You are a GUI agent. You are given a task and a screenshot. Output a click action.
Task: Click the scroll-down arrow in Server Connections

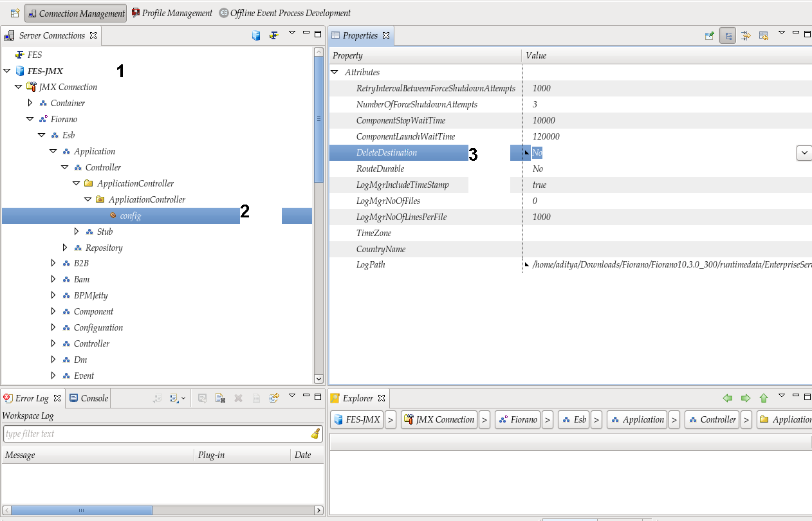pyautogui.click(x=318, y=379)
